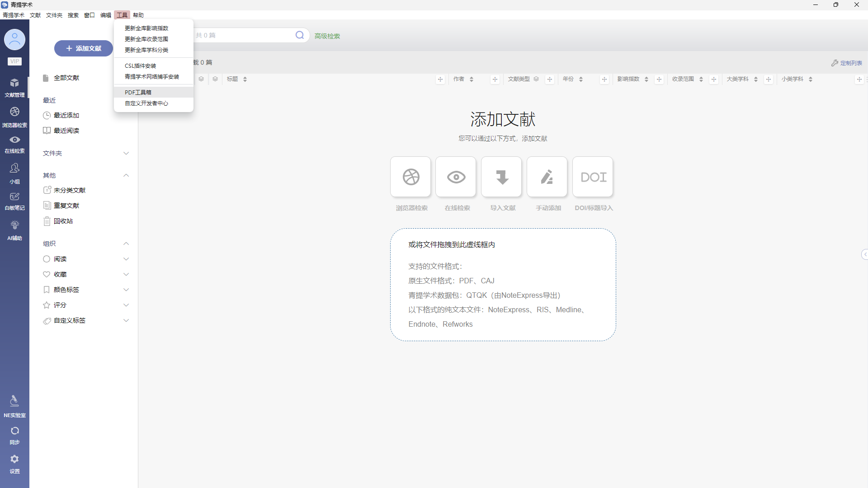Click the DOI/标题导入 tile
The image size is (868, 488).
593,177
